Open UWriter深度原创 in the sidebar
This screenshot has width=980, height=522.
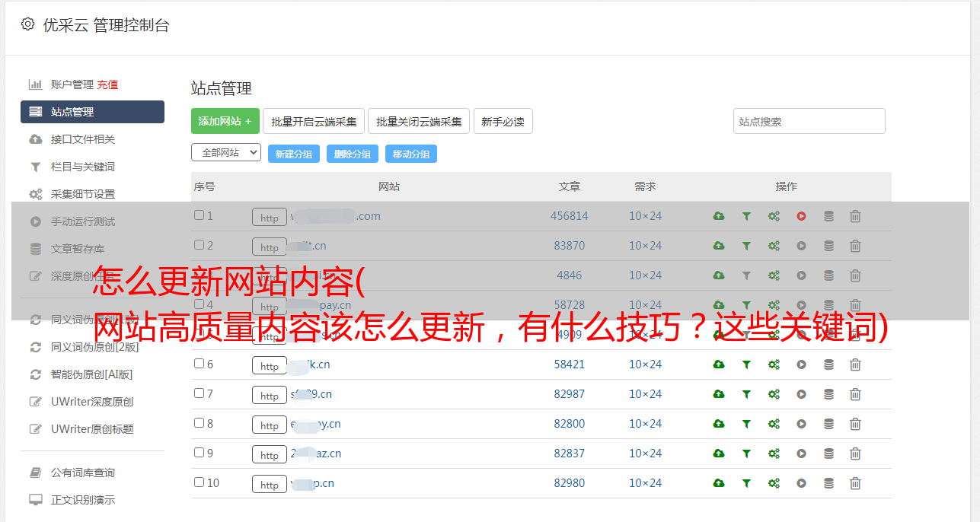tap(92, 402)
